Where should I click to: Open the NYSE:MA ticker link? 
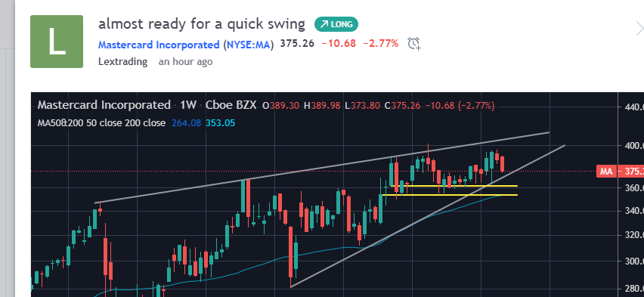(x=250, y=45)
